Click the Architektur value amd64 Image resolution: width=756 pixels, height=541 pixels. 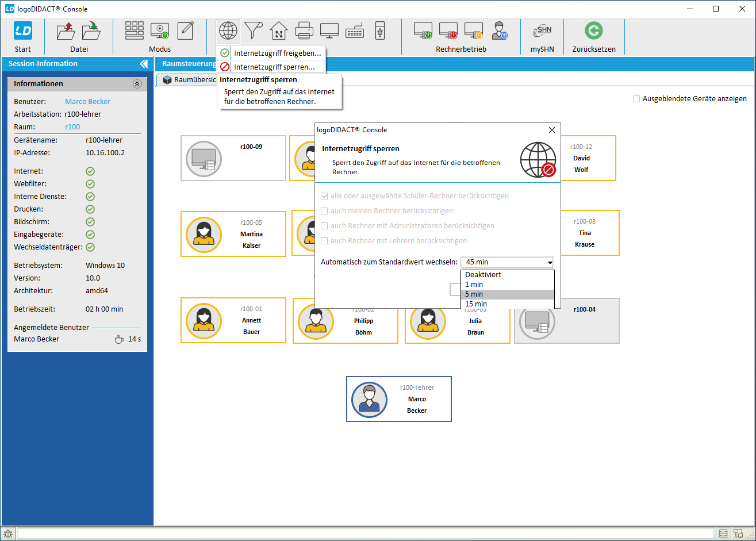97,291
